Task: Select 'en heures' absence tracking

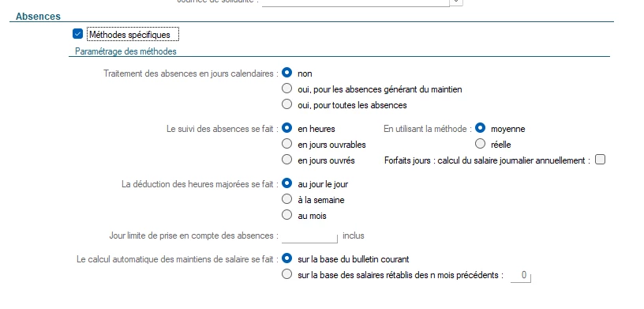Action: pos(286,128)
